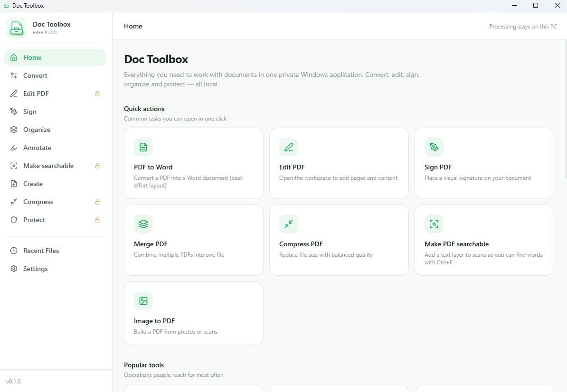Click the lock icon beside Make searchable
The height and width of the screenshot is (392, 567).
point(98,166)
